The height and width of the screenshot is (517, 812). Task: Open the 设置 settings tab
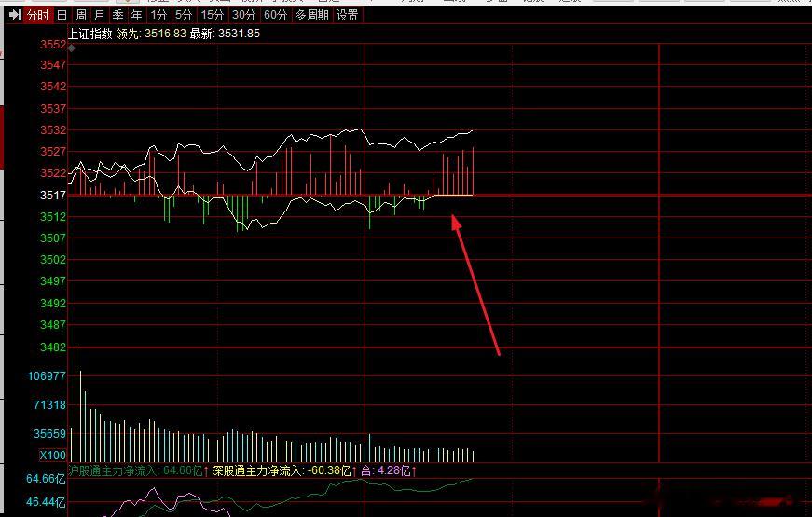pos(348,15)
